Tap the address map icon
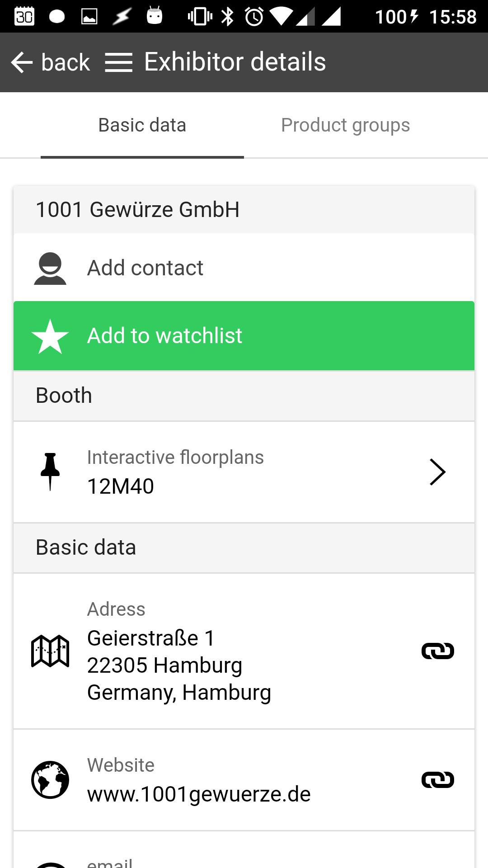The image size is (488, 868). point(50,651)
